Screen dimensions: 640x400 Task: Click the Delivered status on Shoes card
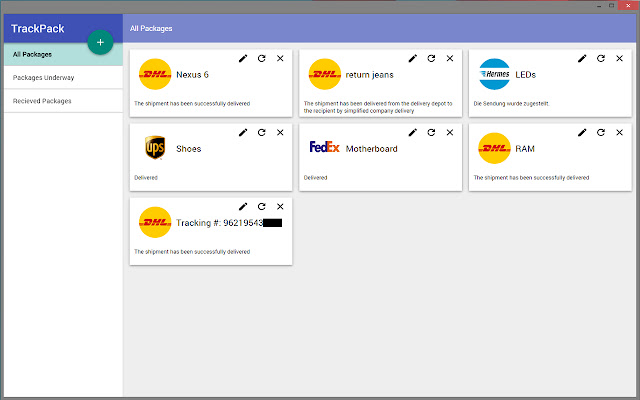coord(146,178)
